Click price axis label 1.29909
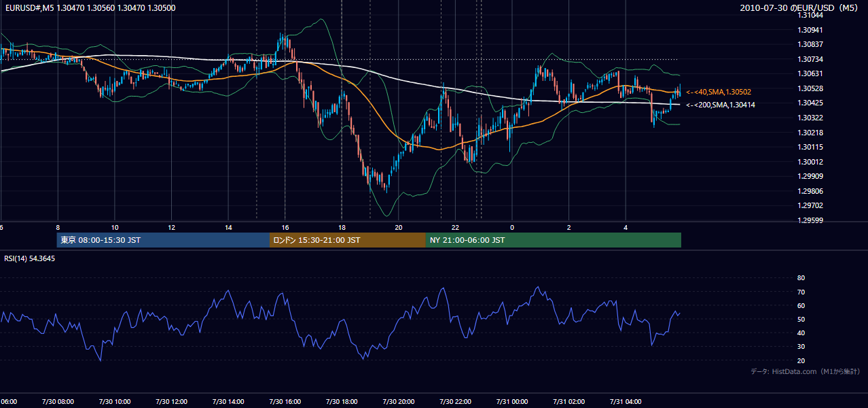Screen dimensions: 868x408 (811, 176)
